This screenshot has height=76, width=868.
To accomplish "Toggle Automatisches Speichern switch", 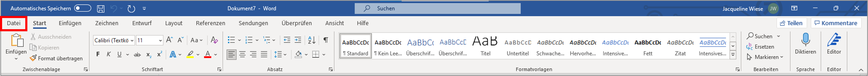I will point(83,8).
